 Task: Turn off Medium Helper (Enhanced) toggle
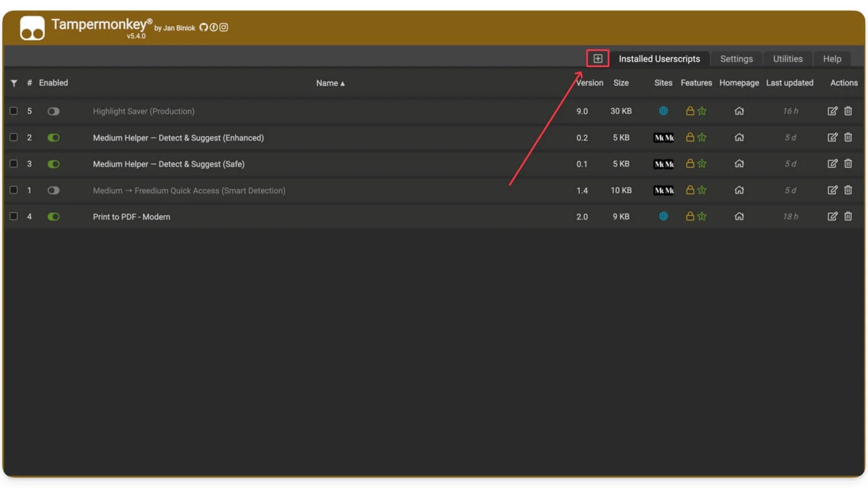pos(53,138)
